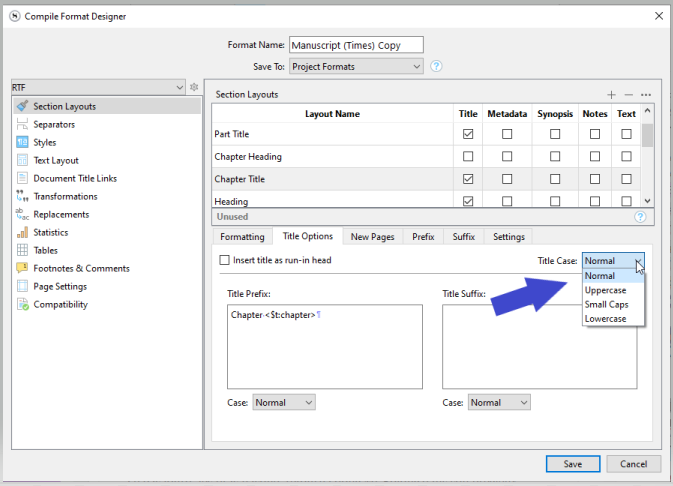The image size is (673, 486).
Task: Open Footnotes & Comments icon
Action: pyautogui.click(x=22, y=268)
